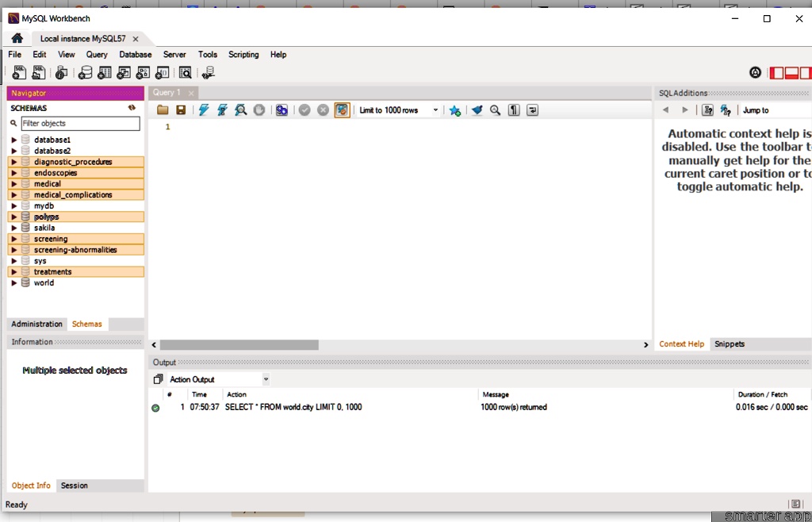The height and width of the screenshot is (522, 812).
Task: Click the home screen icon
Action: click(x=17, y=38)
